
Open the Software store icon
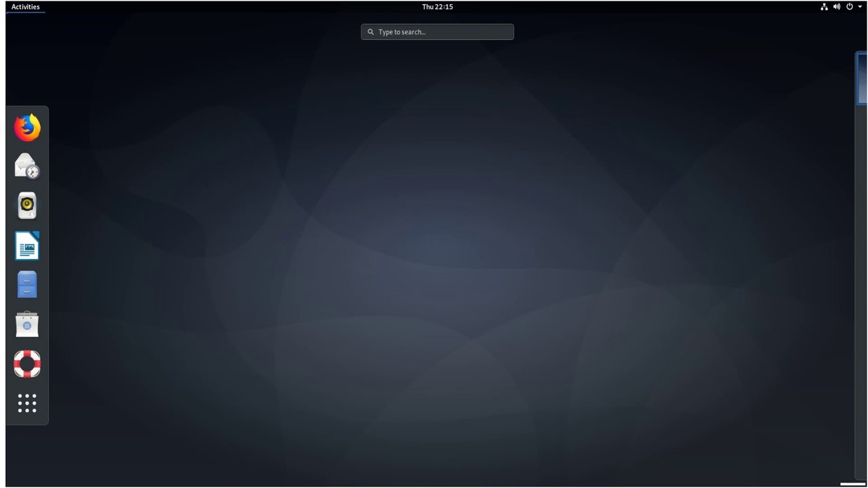click(x=27, y=325)
